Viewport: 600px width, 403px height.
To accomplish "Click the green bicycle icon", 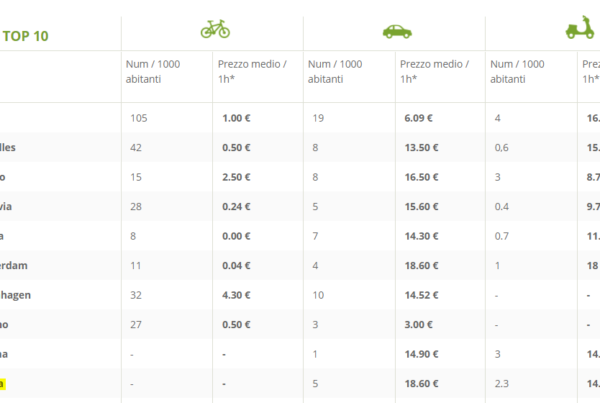I will [x=214, y=30].
